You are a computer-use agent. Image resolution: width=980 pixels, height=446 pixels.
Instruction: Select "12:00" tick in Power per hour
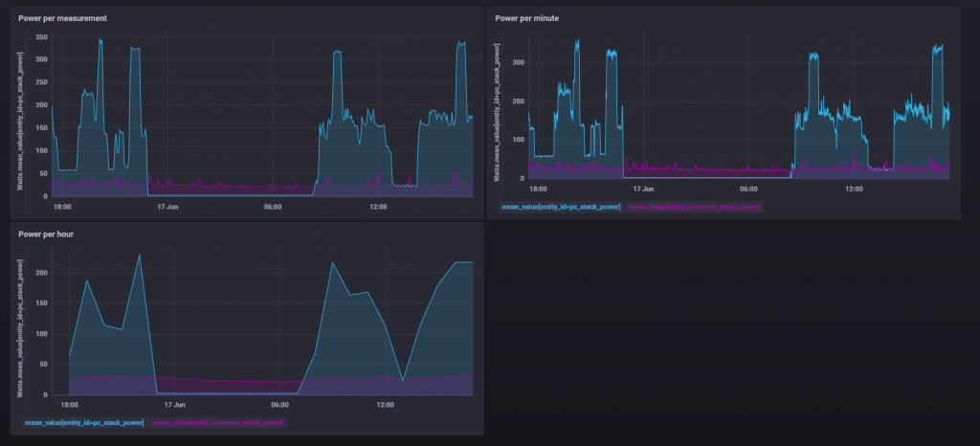385,405
